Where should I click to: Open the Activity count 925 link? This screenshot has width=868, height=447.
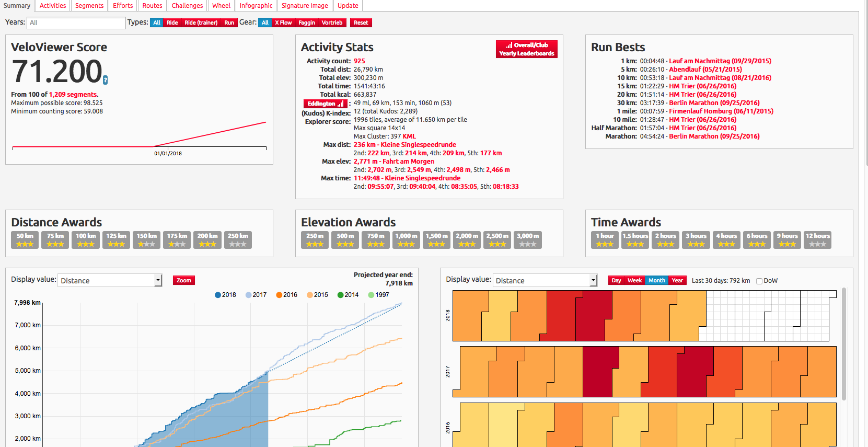coord(359,61)
